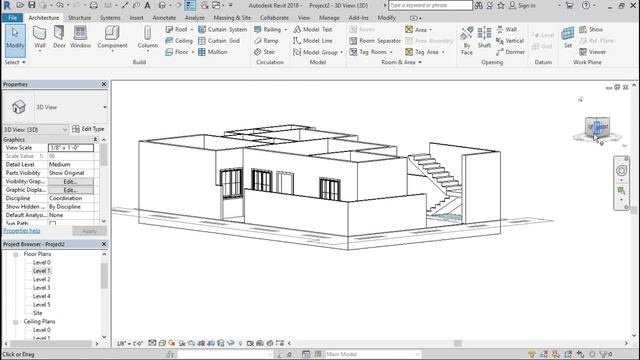The height and width of the screenshot is (360, 640).
Task: Choose the Ceiling tool
Action: point(179,41)
